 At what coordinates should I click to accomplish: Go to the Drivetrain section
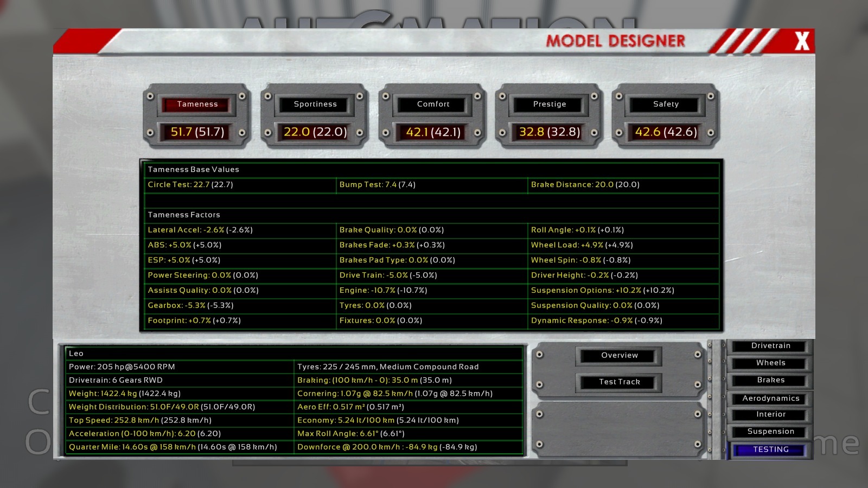[770, 346]
